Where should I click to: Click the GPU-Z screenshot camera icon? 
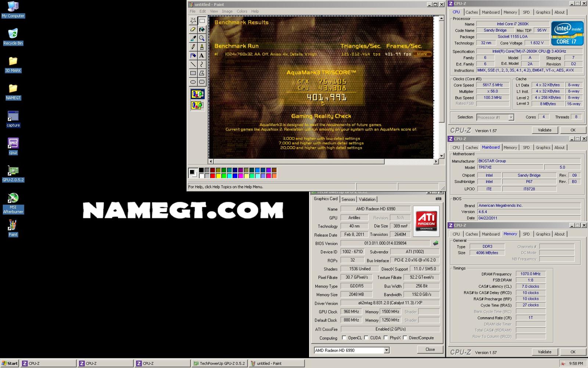click(438, 199)
